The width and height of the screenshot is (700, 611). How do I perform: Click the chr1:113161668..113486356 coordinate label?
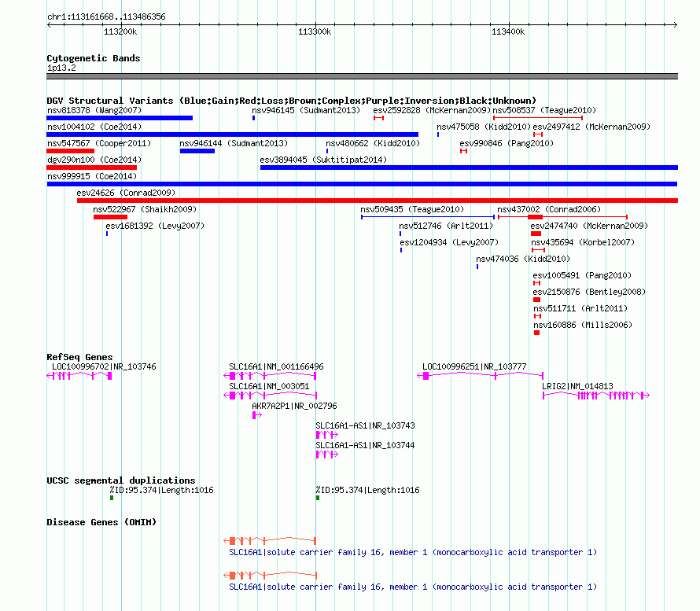click(x=106, y=17)
